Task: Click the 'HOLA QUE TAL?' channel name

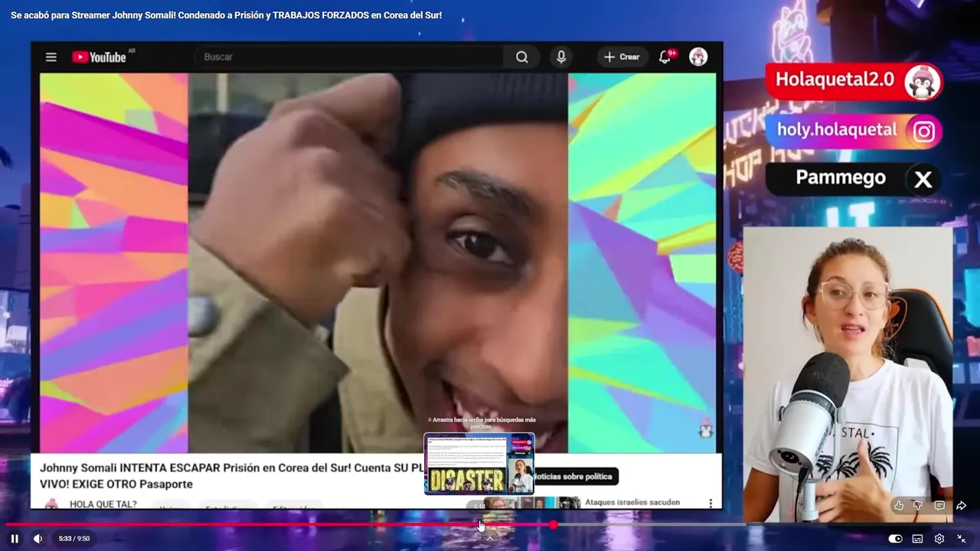Action: 103,504
